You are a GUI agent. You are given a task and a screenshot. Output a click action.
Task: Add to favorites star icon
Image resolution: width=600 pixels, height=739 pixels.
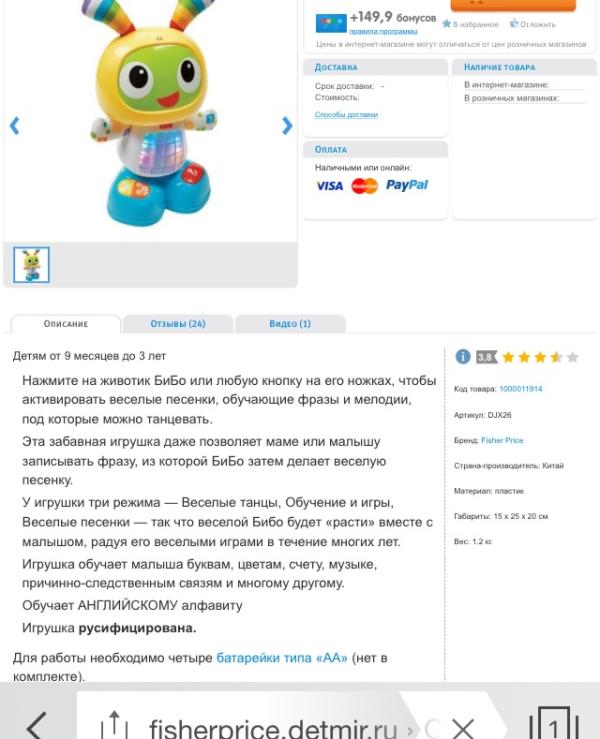pos(446,24)
